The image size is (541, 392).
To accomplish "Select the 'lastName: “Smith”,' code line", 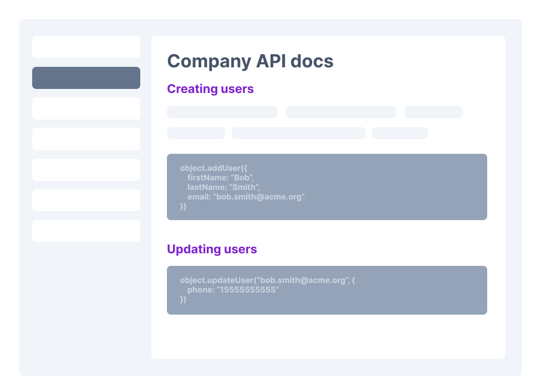I will pos(224,187).
